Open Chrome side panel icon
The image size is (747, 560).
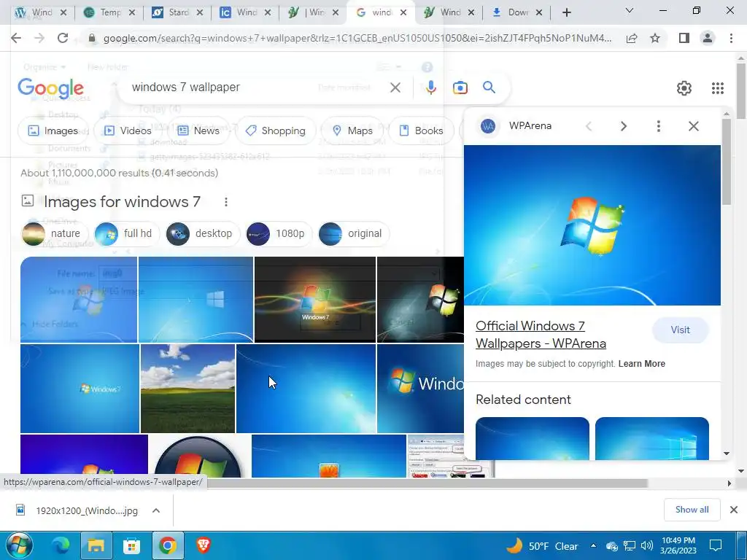pos(684,38)
